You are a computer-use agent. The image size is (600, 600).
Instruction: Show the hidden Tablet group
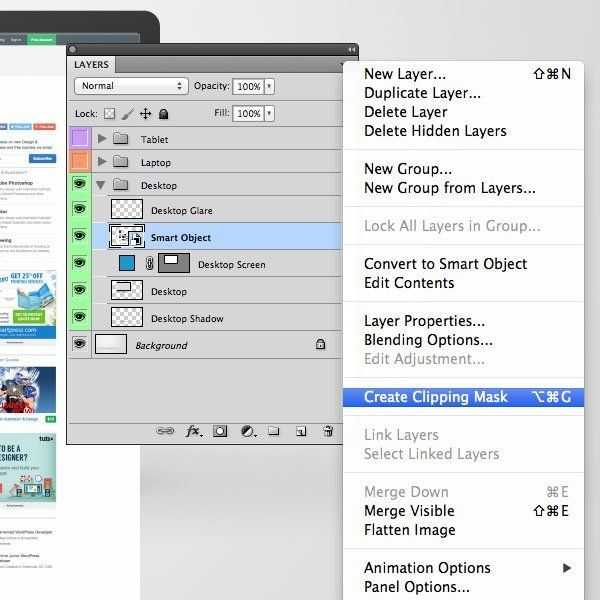pyautogui.click(x=79, y=139)
